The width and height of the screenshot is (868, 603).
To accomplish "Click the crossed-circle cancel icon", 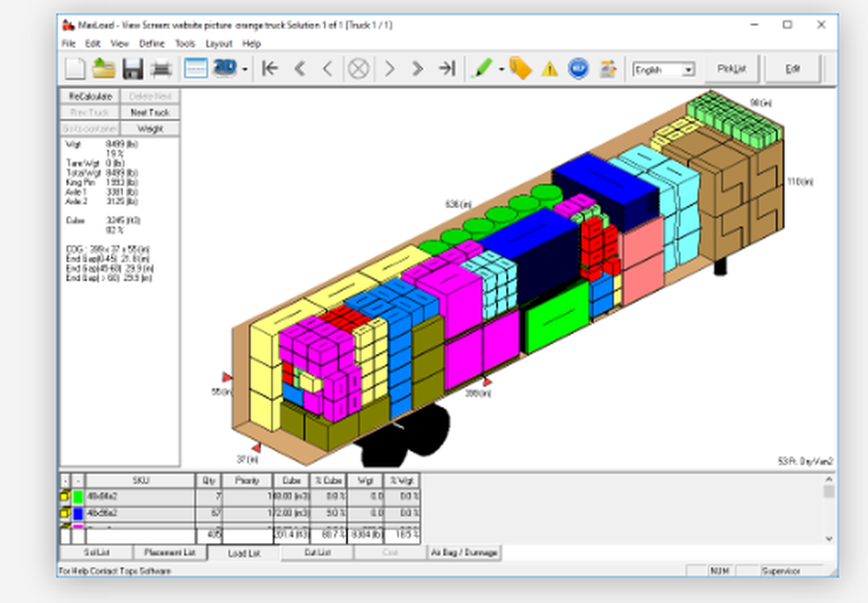I will 358,69.
